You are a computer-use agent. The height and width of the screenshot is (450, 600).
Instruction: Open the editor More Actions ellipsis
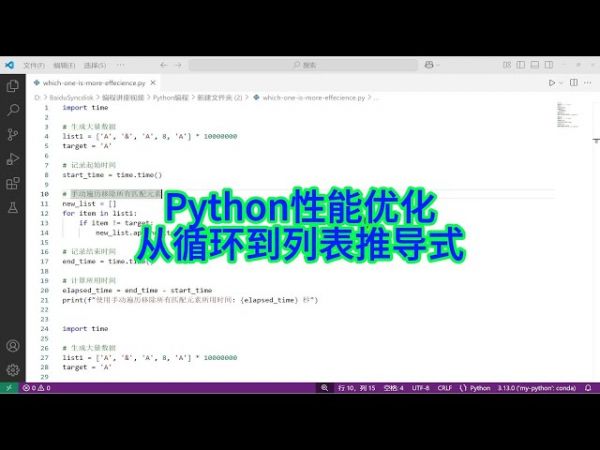588,83
